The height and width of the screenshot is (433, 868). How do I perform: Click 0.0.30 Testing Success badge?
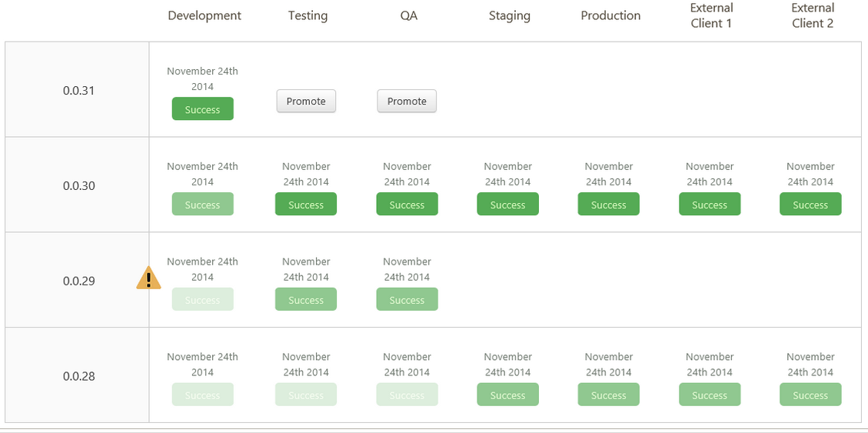pos(306,205)
